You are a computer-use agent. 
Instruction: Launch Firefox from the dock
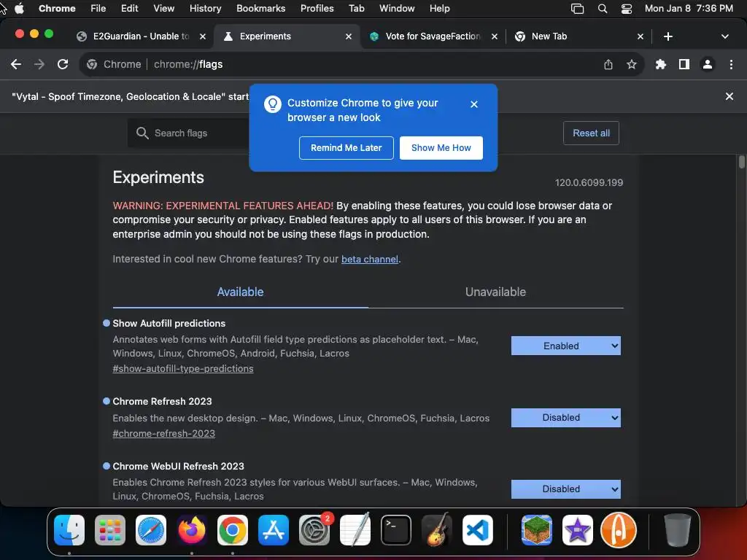[x=192, y=530]
